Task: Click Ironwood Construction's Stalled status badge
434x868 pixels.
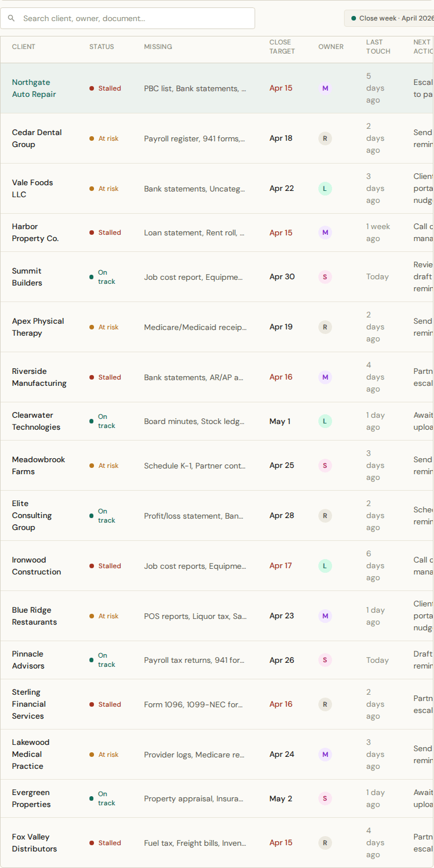Action: pyautogui.click(x=105, y=566)
